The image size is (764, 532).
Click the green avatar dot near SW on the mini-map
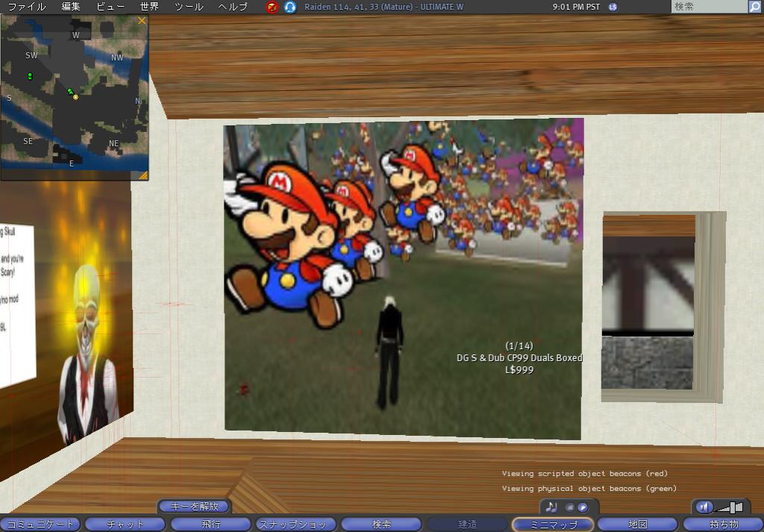(30, 76)
